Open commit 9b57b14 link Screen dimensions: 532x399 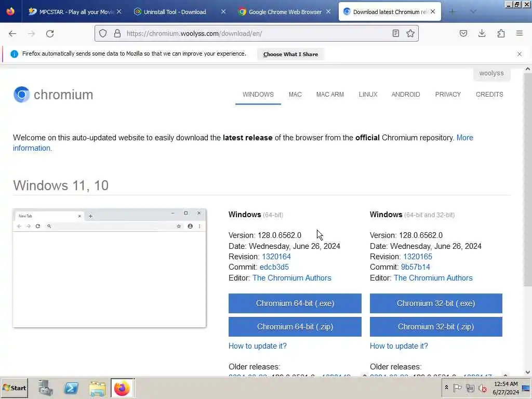(x=415, y=267)
